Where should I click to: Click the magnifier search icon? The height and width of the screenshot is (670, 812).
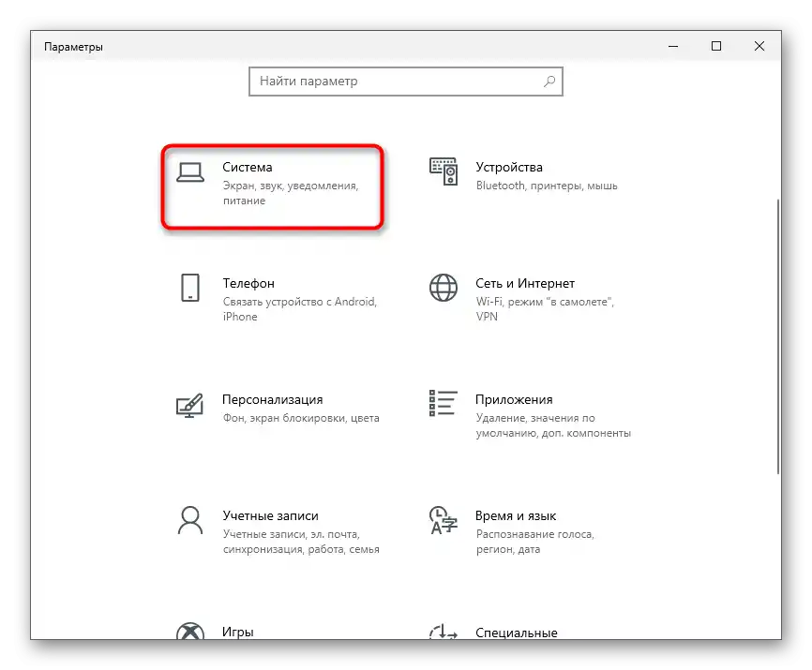[549, 82]
